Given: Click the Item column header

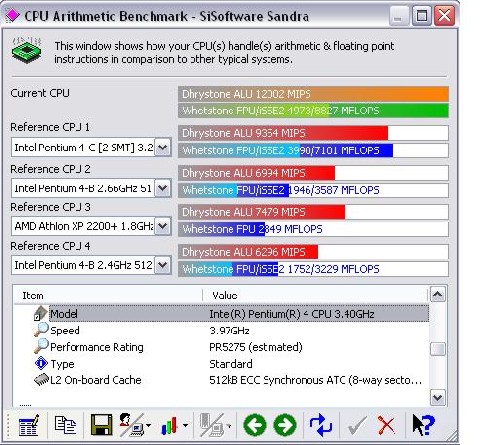Looking at the screenshot, I should click(108, 295).
